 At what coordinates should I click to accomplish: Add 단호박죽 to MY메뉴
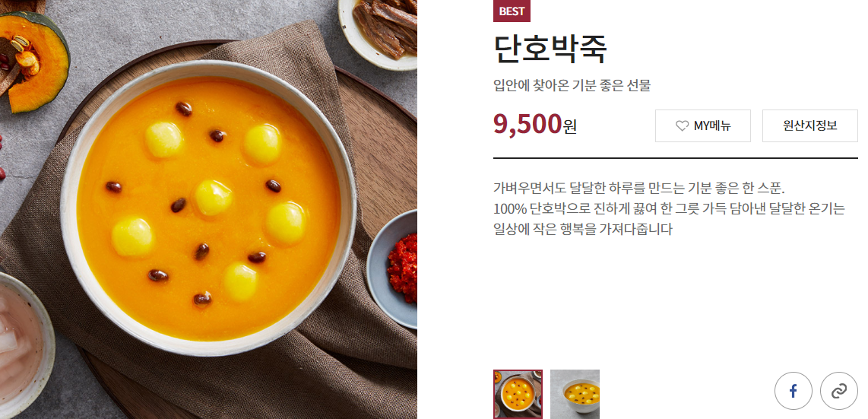coord(703,125)
